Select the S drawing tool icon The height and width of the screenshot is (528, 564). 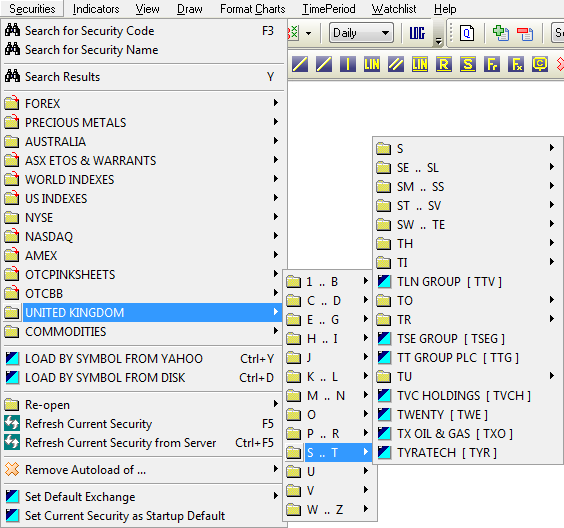(x=468, y=64)
